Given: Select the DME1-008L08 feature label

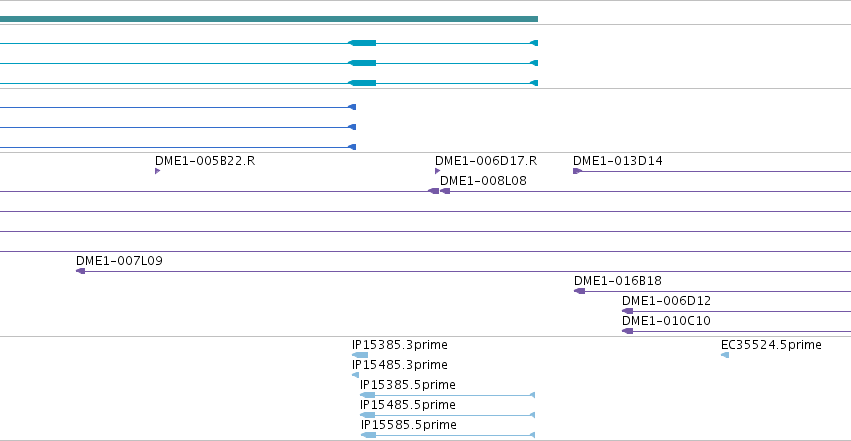Looking at the screenshot, I should 483,181.
